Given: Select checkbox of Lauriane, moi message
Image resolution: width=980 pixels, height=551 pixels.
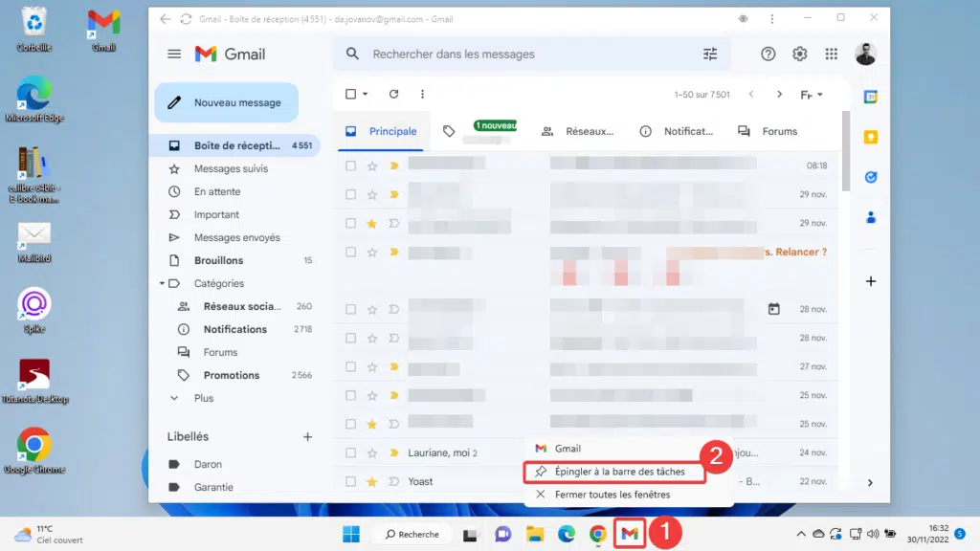Looking at the screenshot, I should click(x=350, y=452).
